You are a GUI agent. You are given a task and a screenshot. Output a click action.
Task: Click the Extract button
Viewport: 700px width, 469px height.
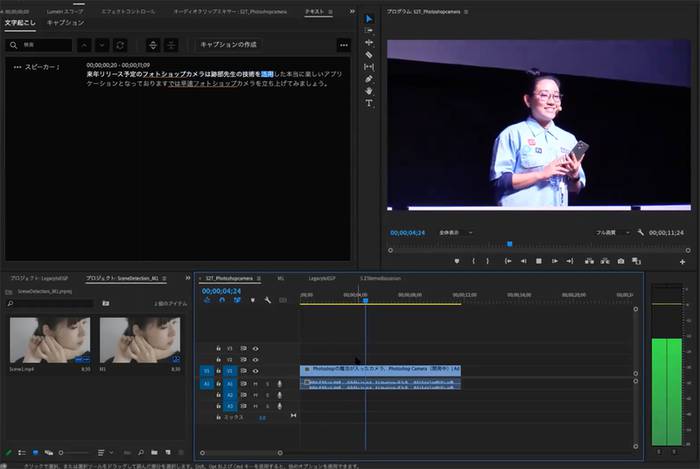pyautogui.click(x=605, y=261)
